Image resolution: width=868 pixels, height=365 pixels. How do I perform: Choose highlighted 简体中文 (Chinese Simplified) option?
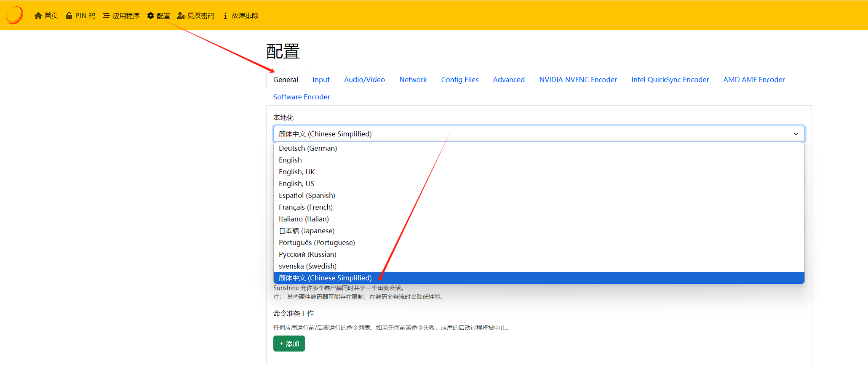[539, 278]
